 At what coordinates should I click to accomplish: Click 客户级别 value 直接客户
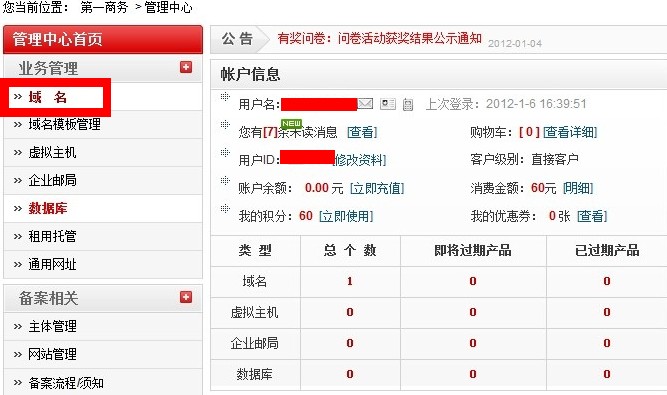(x=555, y=160)
